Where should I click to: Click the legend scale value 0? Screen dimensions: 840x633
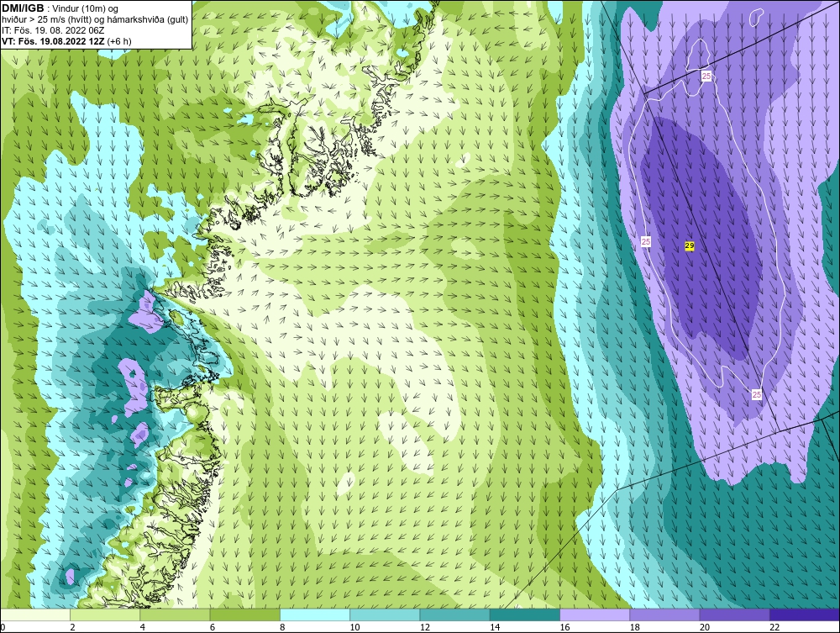tap(3, 628)
